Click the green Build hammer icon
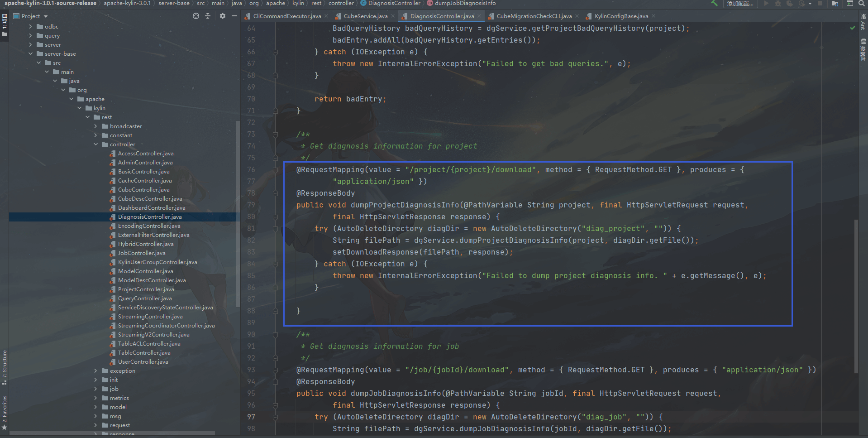This screenshot has width=868, height=438. pos(714,3)
